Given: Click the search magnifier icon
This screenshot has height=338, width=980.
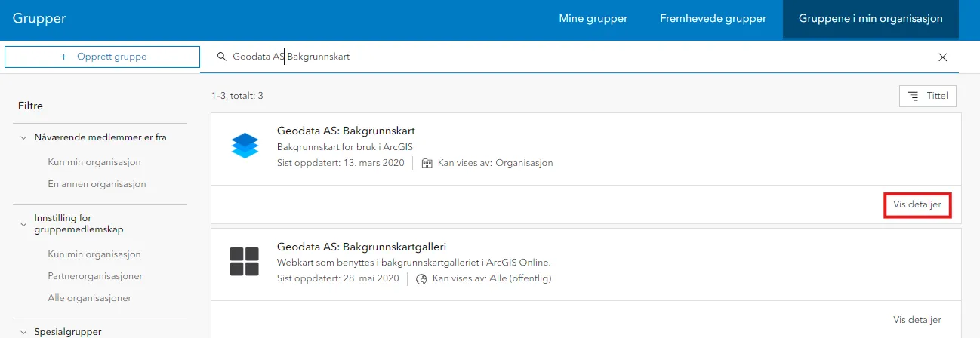Looking at the screenshot, I should [221, 57].
